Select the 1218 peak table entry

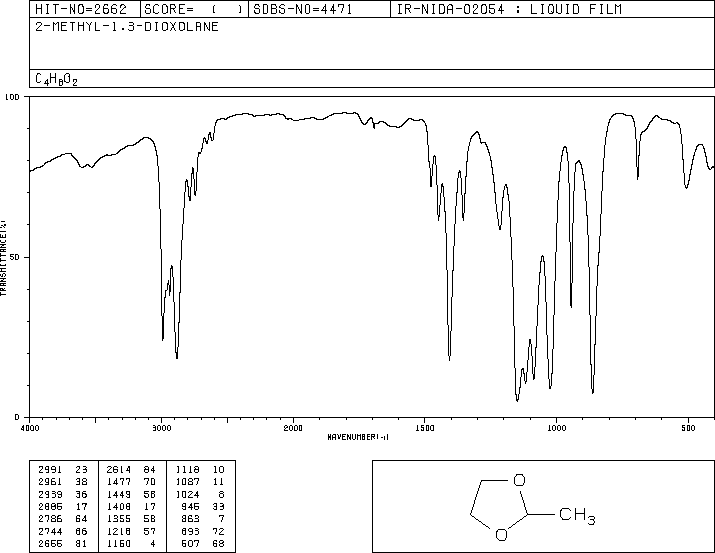tap(131, 532)
